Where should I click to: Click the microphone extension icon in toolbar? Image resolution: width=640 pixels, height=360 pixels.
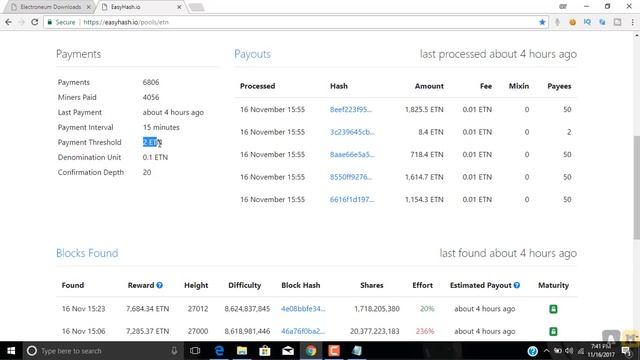[557, 22]
